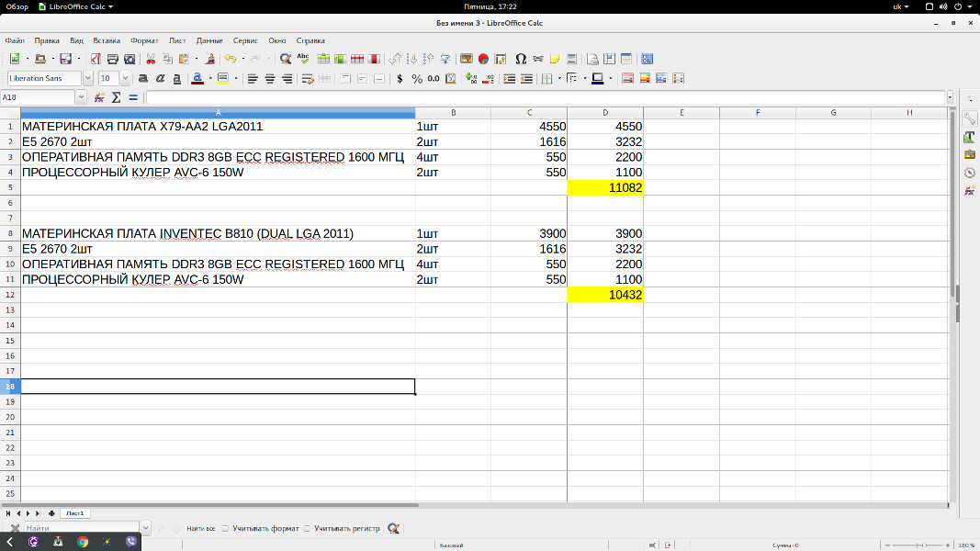Insert a Sum with the Sigma icon
The width and height of the screenshot is (980, 551).
[117, 97]
